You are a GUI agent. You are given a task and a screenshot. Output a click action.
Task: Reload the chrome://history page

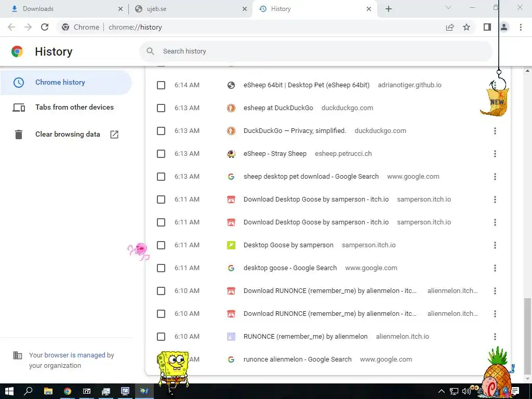pos(45,27)
